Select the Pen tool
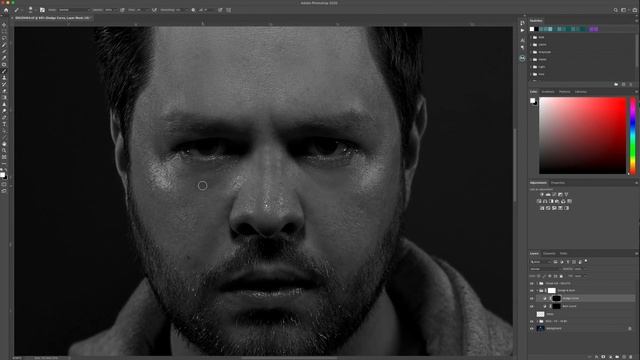This screenshot has height=360, width=640. click(x=4, y=117)
